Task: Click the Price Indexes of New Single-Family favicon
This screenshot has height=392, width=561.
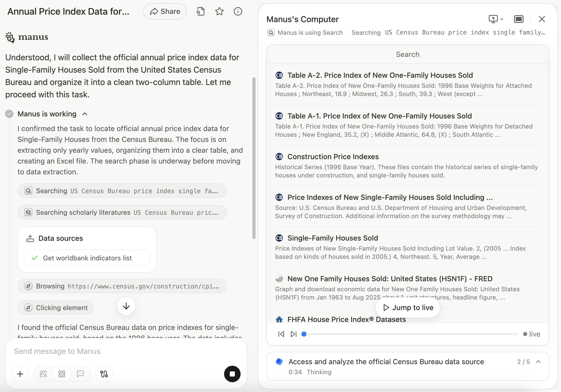Action: [x=279, y=197]
